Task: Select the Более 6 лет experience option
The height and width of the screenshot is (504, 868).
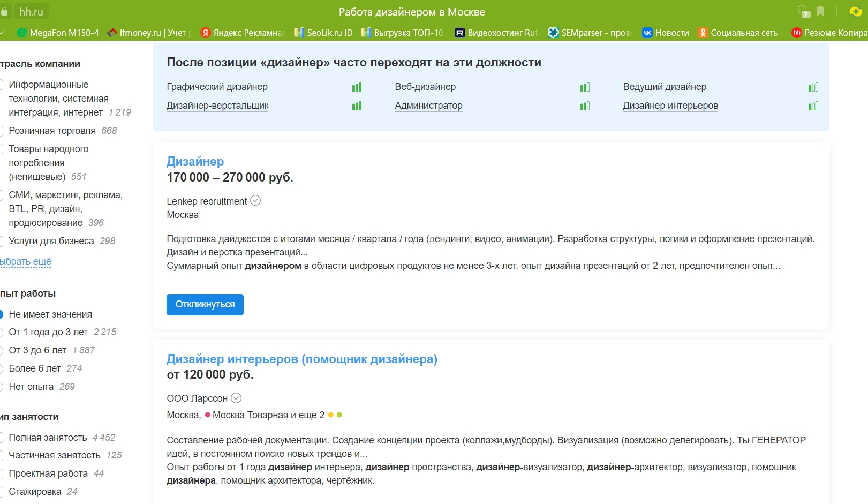Action: (2, 368)
